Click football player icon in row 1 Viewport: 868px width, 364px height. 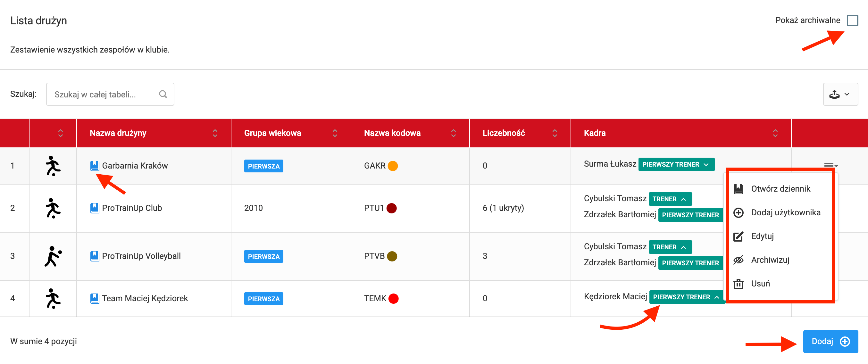pyautogui.click(x=53, y=166)
